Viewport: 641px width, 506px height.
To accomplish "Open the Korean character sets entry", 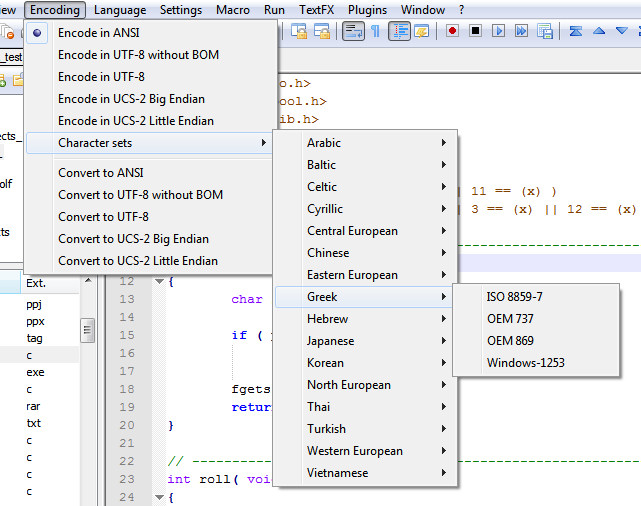I will coord(365,363).
